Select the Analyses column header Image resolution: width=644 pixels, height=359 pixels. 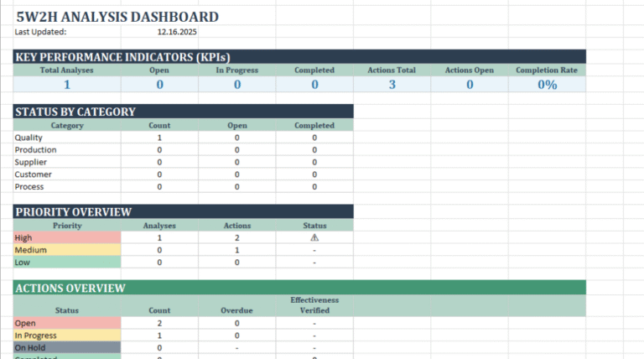click(x=159, y=226)
